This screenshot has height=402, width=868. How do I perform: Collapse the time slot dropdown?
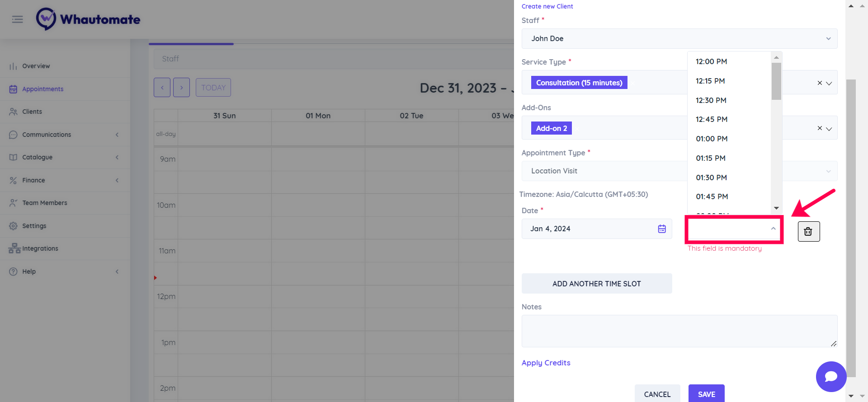(773, 229)
